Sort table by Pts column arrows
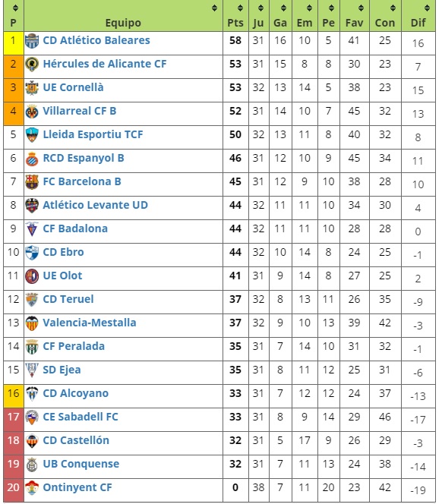The width and height of the screenshot is (442, 504). pyautogui.click(x=240, y=8)
